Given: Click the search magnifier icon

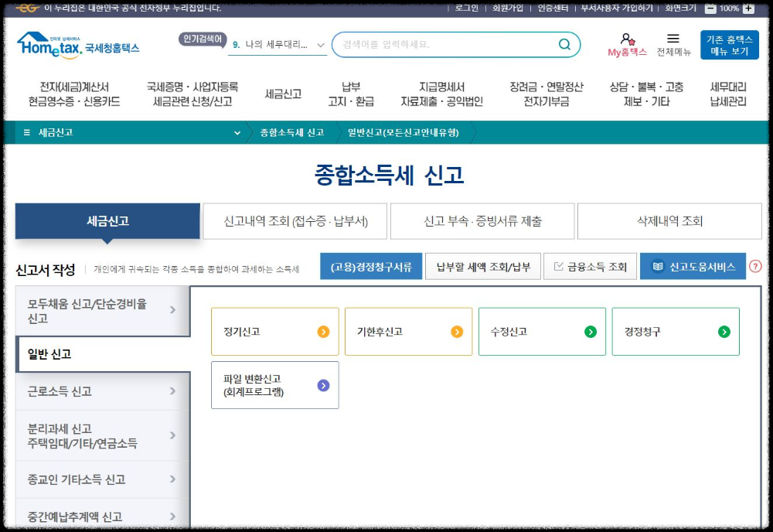Looking at the screenshot, I should [x=565, y=44].
